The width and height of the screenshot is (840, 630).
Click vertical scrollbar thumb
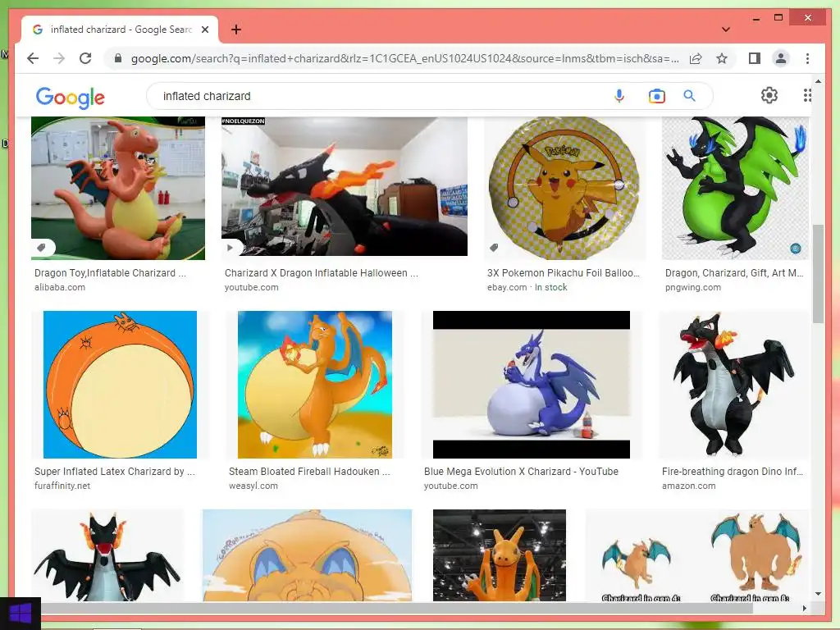click(x=818, y=274)
